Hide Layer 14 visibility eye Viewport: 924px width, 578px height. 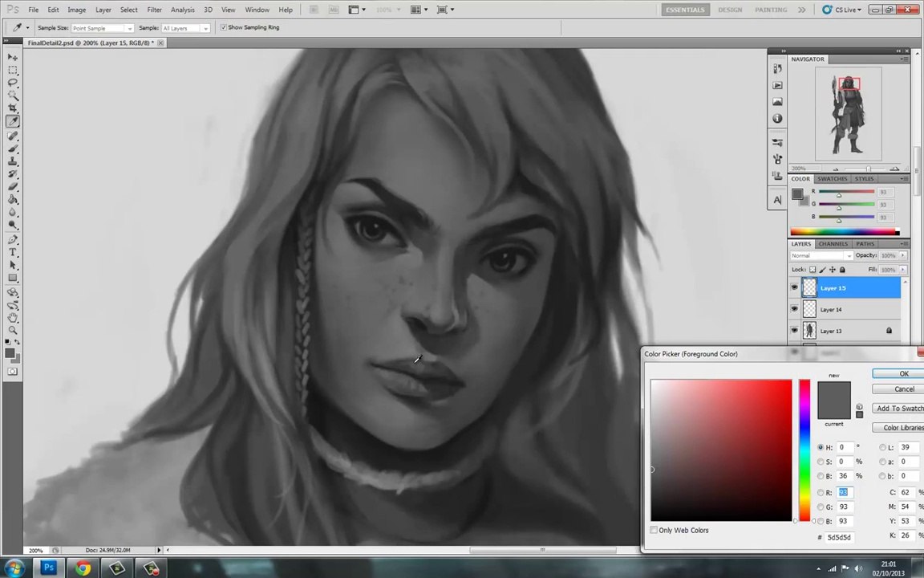(794, 308)
